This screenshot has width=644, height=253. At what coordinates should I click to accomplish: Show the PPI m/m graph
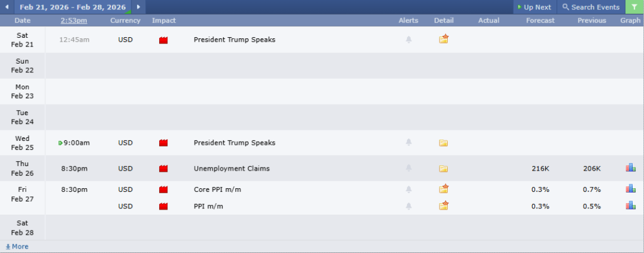pyautogui.click(x=630, y=205)
